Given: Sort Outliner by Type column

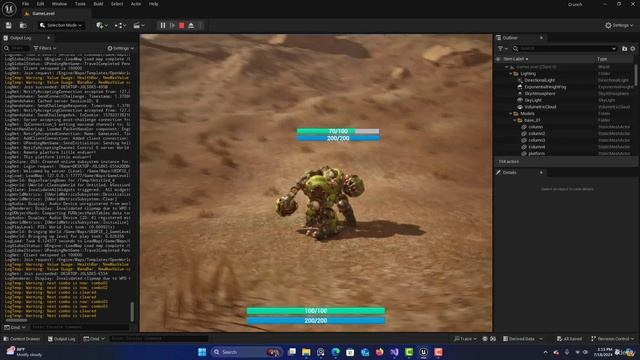Looking at the screenshot, I should click(x=602, y=59).
